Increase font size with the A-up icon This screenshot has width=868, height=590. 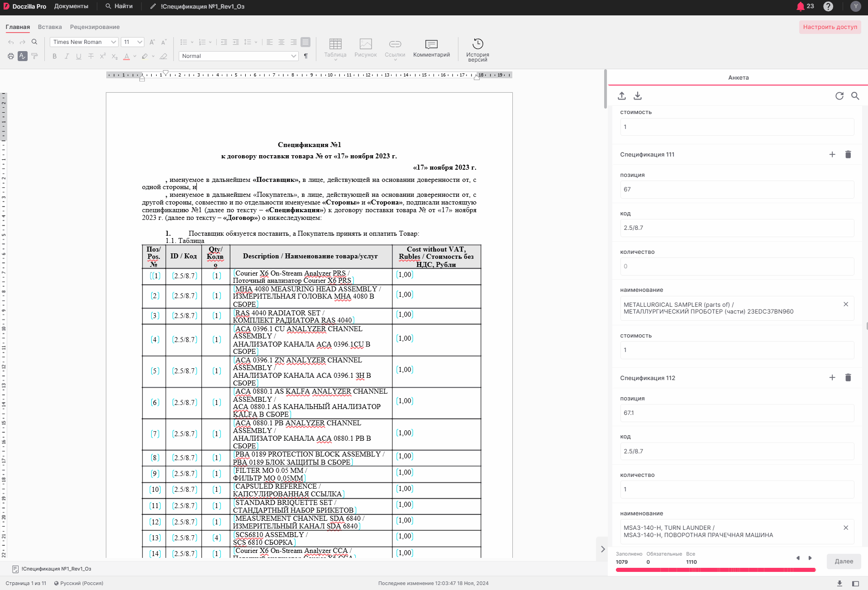(152, 42)
